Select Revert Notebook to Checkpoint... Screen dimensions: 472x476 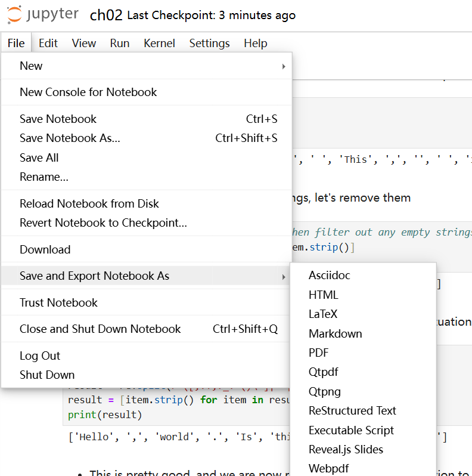click(x=147, y=223)
